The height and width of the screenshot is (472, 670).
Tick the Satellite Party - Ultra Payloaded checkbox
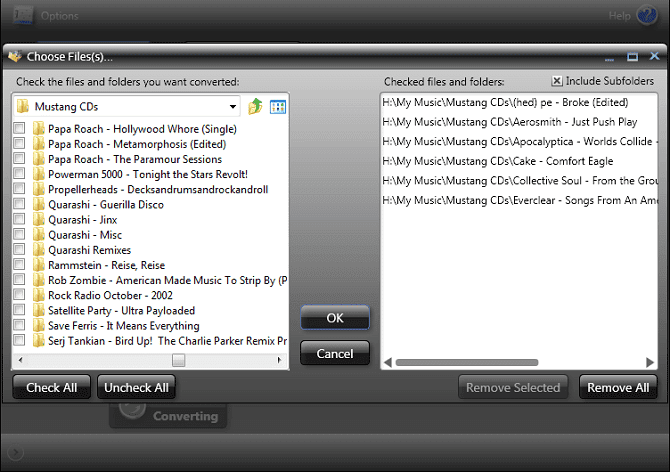[x=19, y=310]
